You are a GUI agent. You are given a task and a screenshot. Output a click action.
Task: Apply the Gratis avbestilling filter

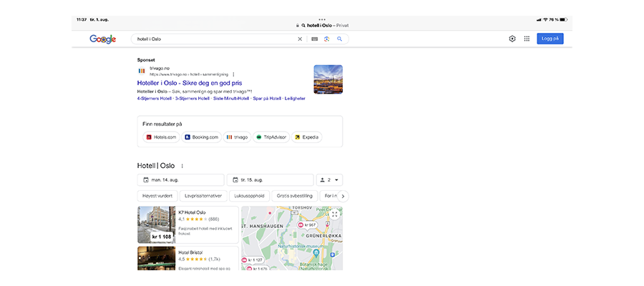(295, 196)
